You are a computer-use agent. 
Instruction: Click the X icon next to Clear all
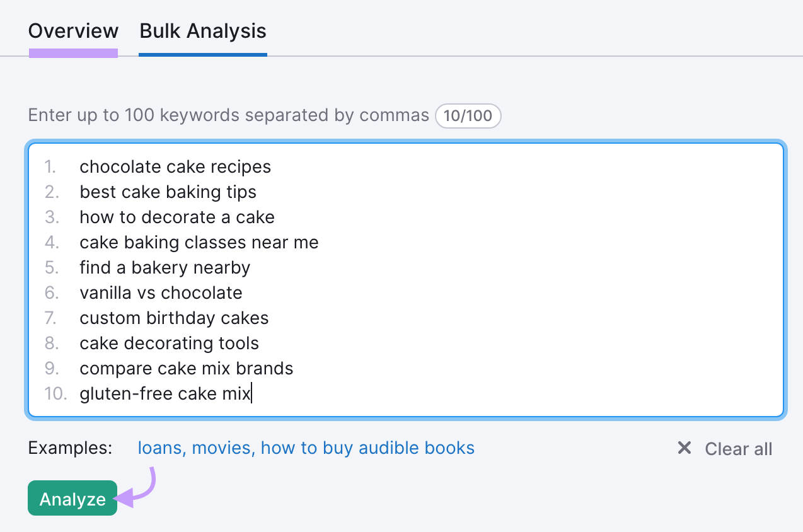point(685,448)
